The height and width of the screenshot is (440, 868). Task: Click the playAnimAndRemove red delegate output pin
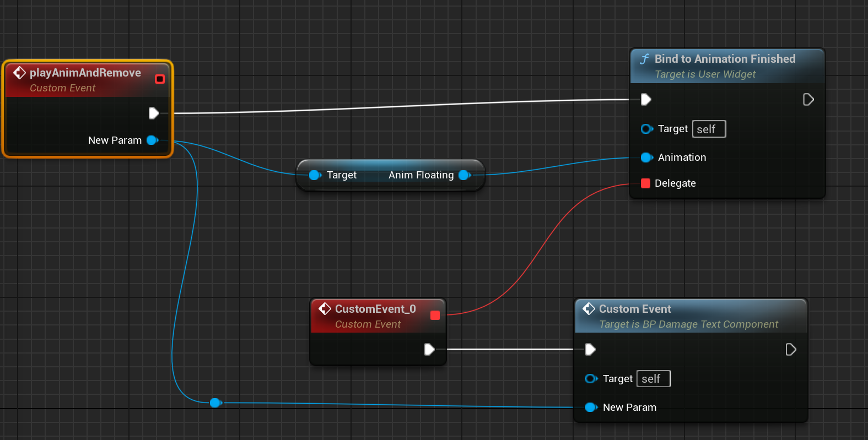click(160, 79)
